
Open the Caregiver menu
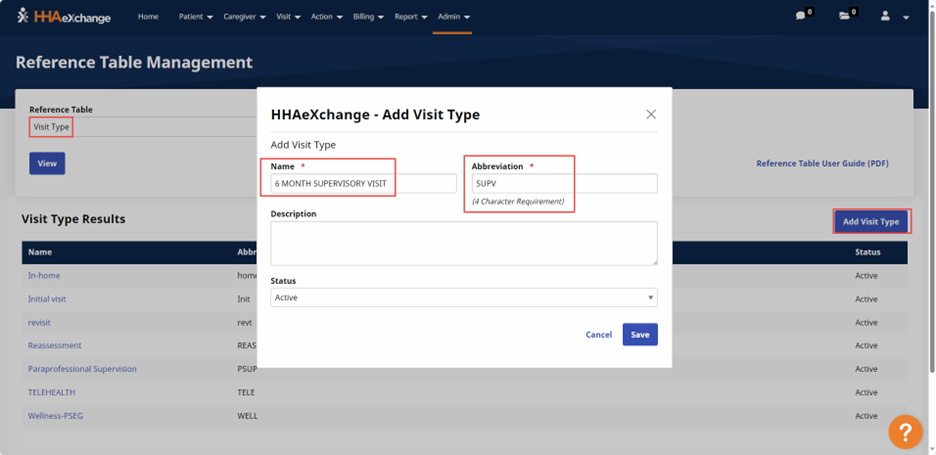click(x=244, y=17)
